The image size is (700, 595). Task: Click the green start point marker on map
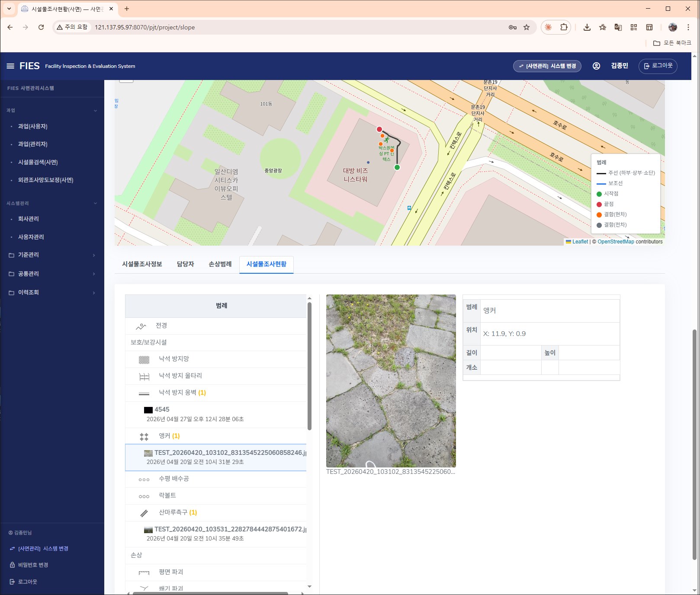(397, 167)
